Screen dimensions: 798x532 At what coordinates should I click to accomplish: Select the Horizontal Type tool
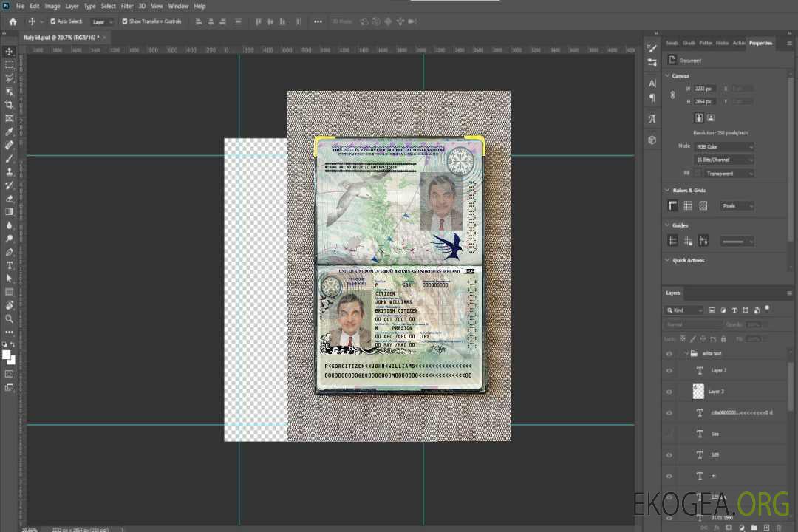pos(9,265)
